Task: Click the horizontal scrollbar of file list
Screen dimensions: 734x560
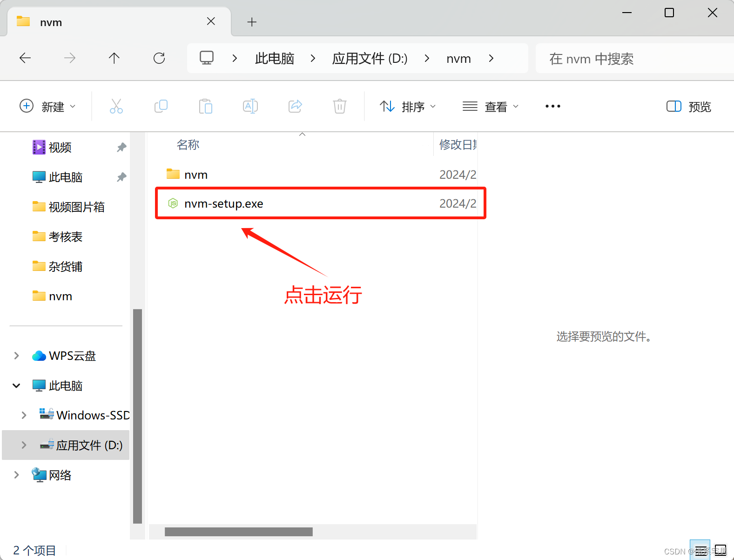Action: 238,532
